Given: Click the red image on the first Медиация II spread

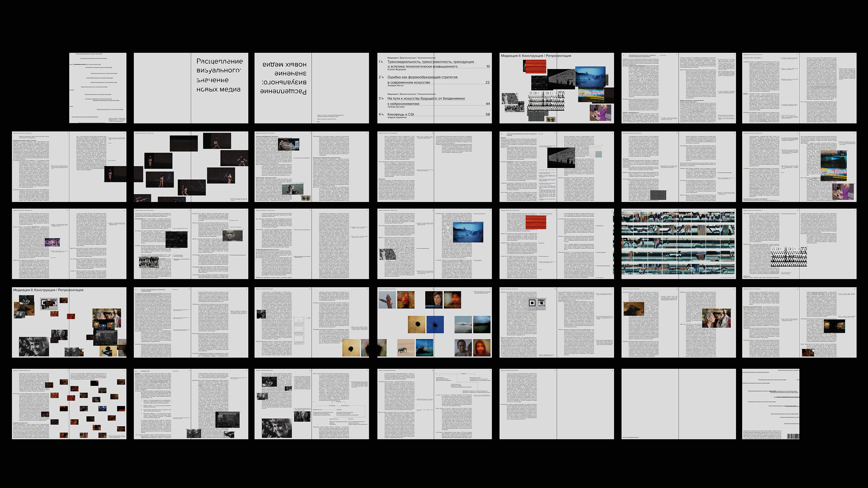Looking at the screenshot, I should coord(535,67).
